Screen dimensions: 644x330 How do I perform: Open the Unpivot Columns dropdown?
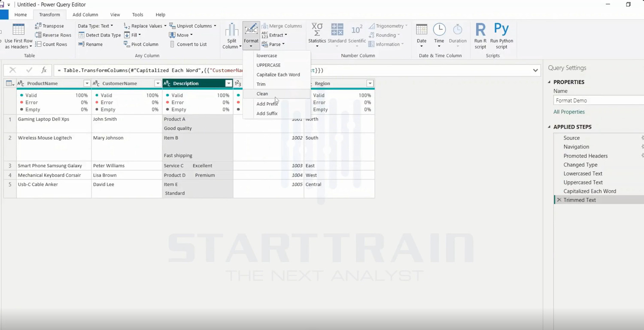pos(193,26)
